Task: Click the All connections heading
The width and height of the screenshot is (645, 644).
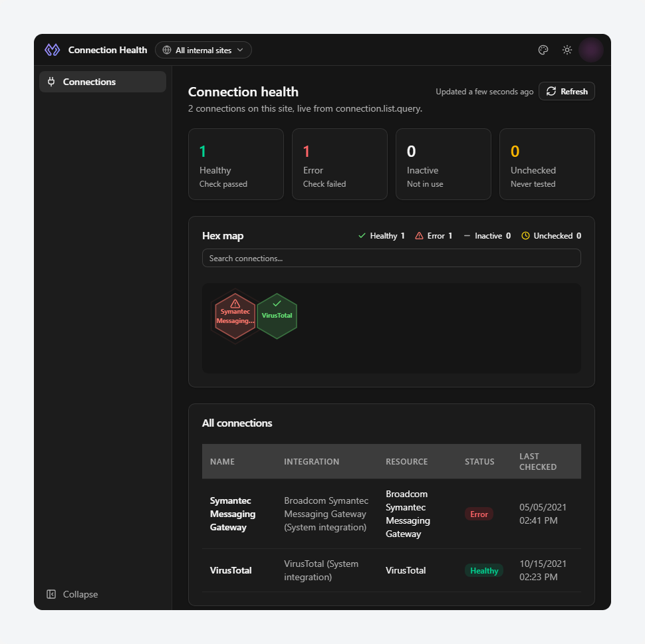Action: point(237,423)
